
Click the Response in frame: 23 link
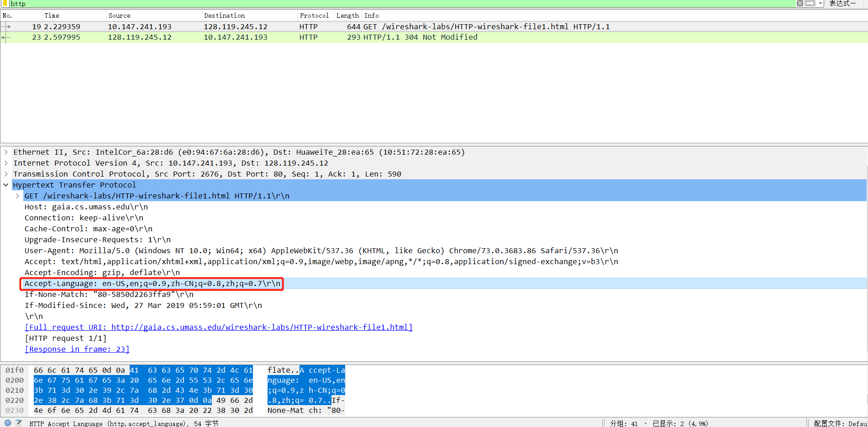tap(77, 349)
